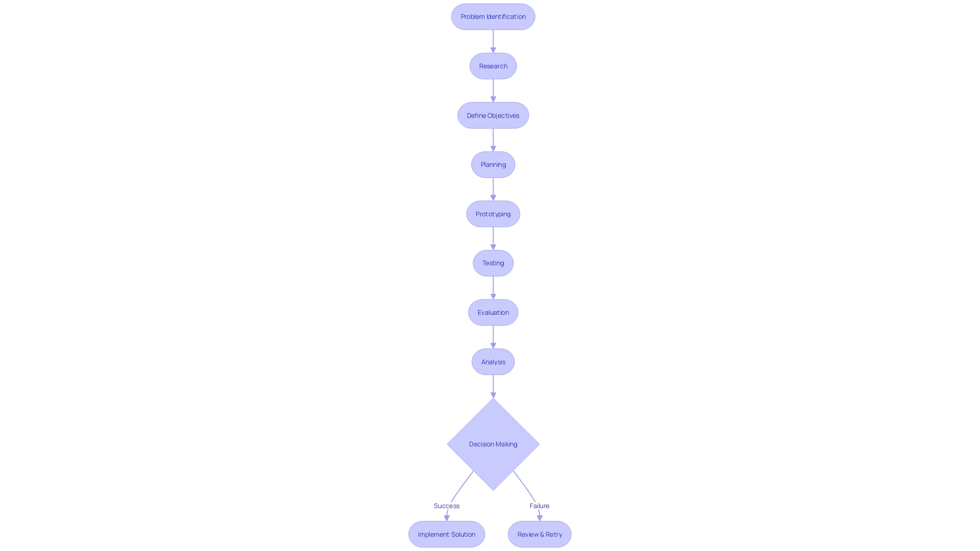
Task: Select the Define Objectives node
Action: [493, 115]
